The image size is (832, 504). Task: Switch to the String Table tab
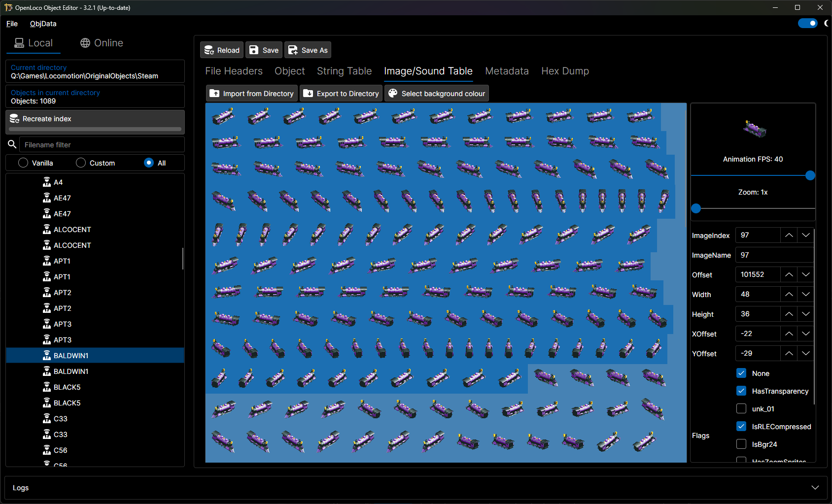(x=344, y=71)
